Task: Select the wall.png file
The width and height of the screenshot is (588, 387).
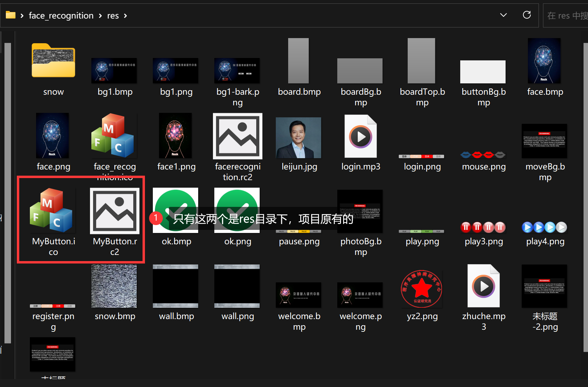Action: click(x=237, y=286)
